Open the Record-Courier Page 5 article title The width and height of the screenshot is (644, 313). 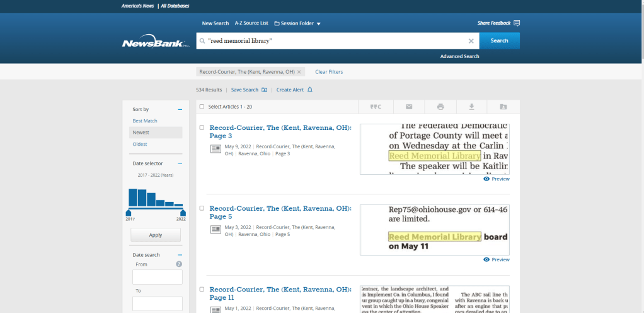click(x=280, y=212)
